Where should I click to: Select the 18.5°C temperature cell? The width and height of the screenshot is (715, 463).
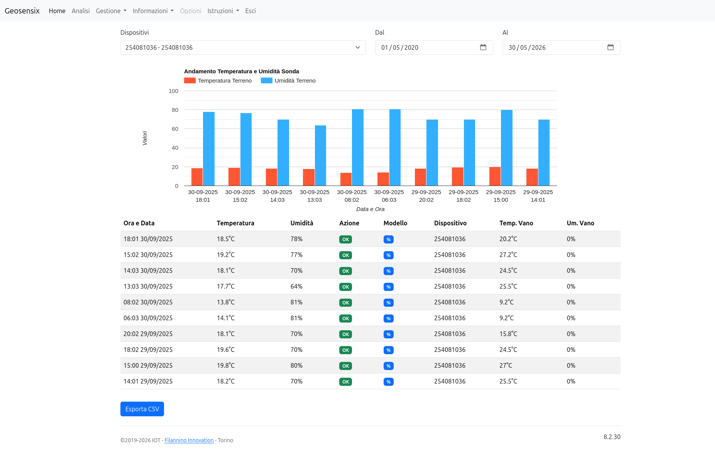(226, 239)
